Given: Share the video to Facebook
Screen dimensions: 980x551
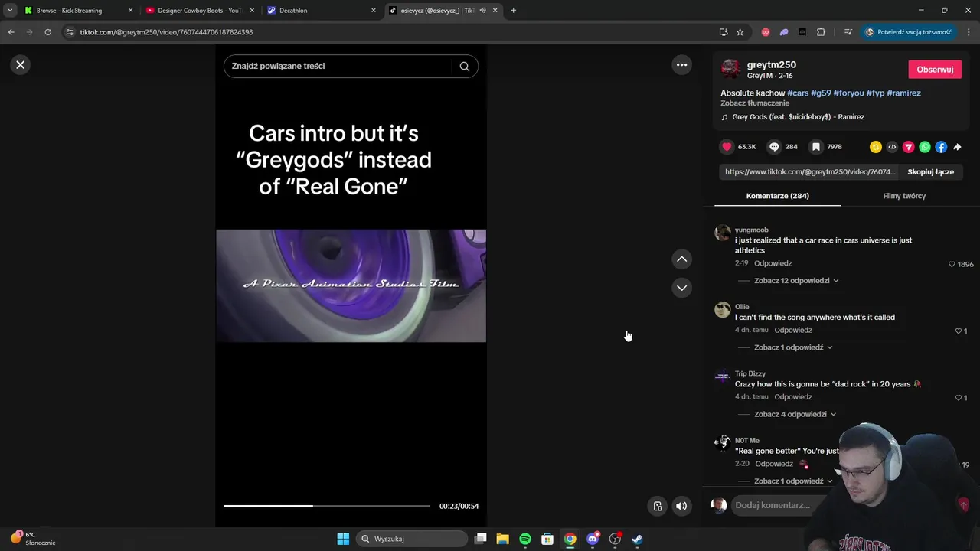Looking at the screenshot, I should (x=941, y=147).
